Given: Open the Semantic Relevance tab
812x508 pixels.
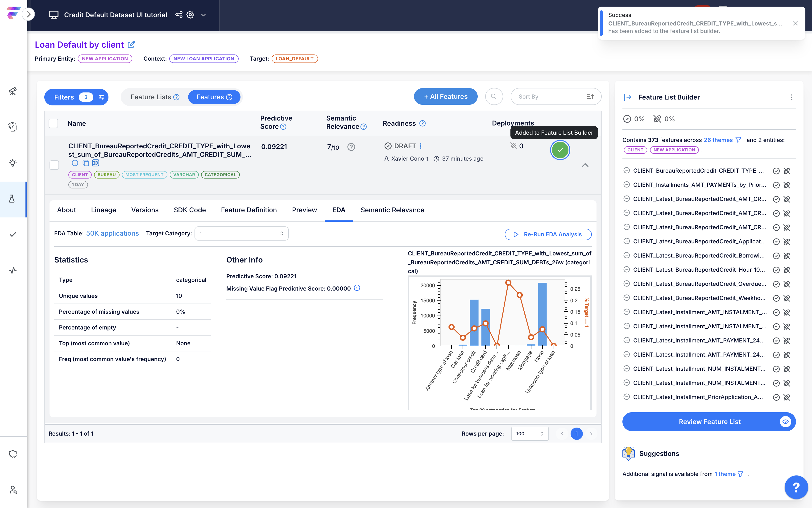Looking at the screenshot, I should 392,210.
